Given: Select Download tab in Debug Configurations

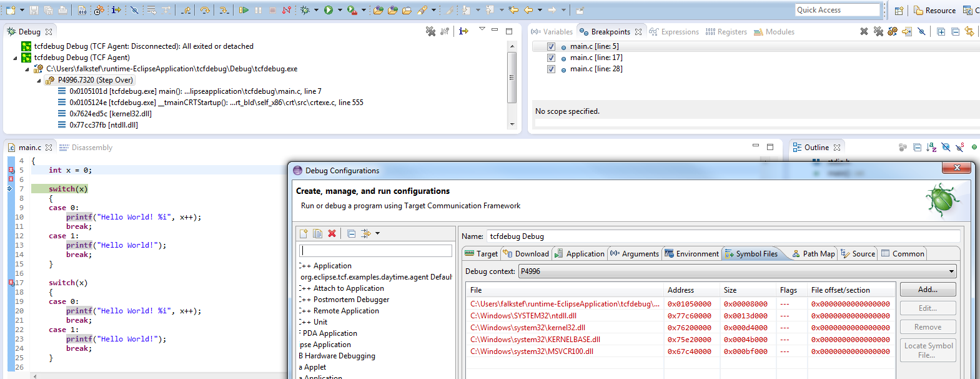Looking at the screenshot, I should [x=526, y=254].
